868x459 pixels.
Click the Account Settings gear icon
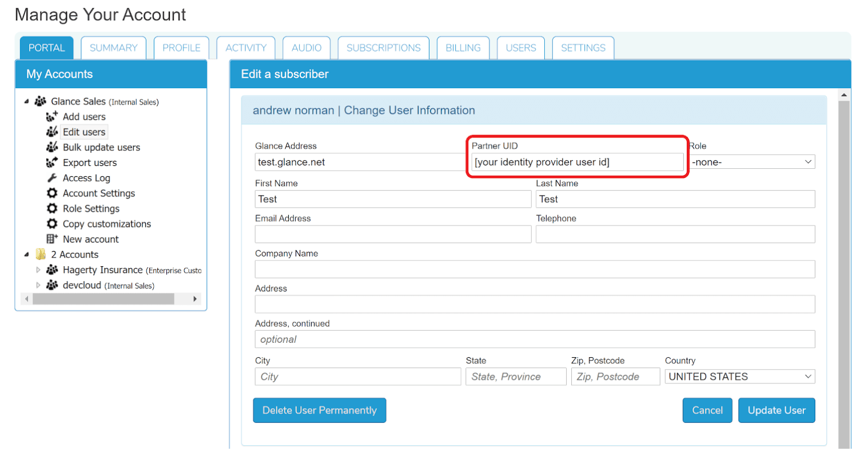pos(52,193)
